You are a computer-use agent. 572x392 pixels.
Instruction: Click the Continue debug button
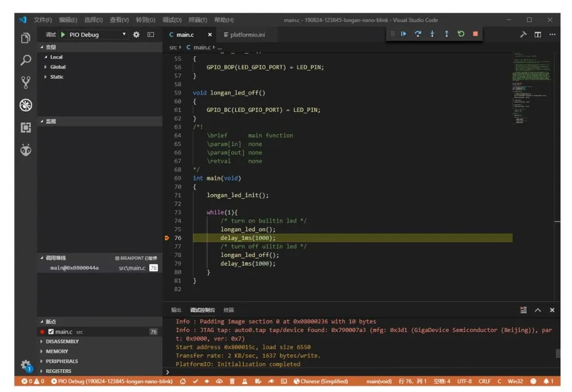(403, 34)
